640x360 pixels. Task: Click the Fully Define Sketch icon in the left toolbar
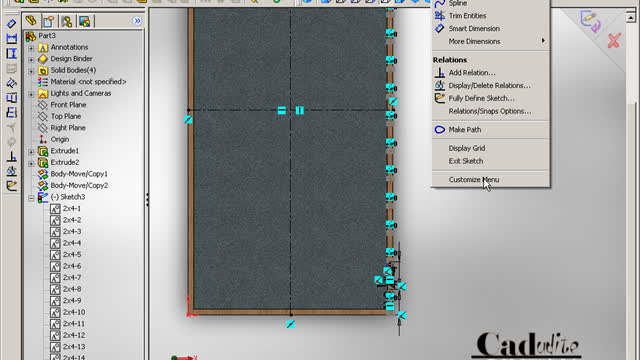pyautogui.click(x=11, y=186)
